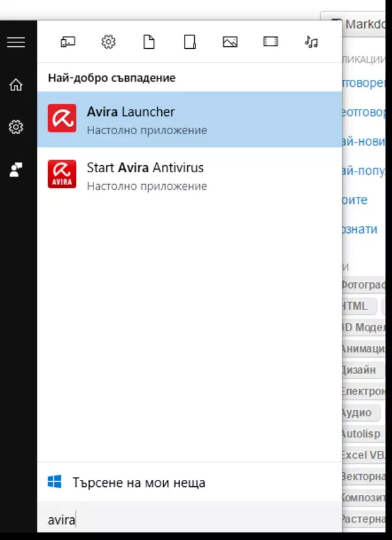The image size is (392, 540).
Task: Click the Аудио tag in background page
Action: (x=360, y=413)
